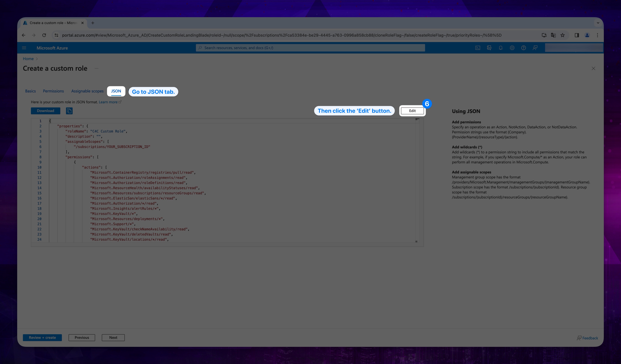Open the account area in the Azure header
Viewport: 621px width, 364px height.
click(574, 48)
